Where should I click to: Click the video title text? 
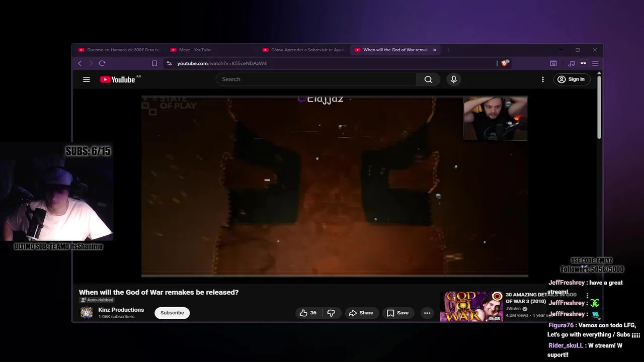158,292
